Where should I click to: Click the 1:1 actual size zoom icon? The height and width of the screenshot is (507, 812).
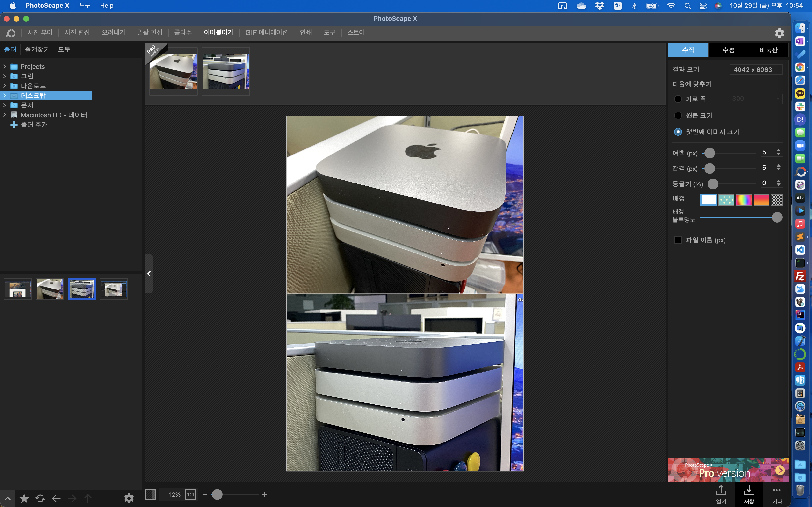pos(190,495)
